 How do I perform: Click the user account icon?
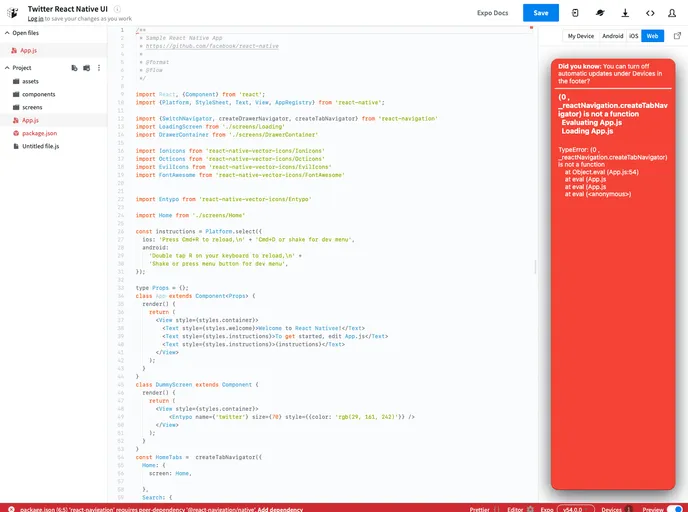[x=674, y=13]
